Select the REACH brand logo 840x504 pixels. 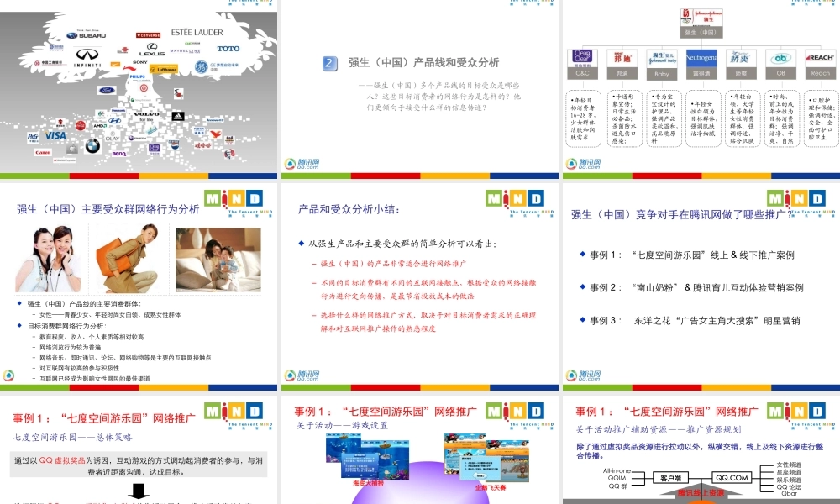[820, 58]
